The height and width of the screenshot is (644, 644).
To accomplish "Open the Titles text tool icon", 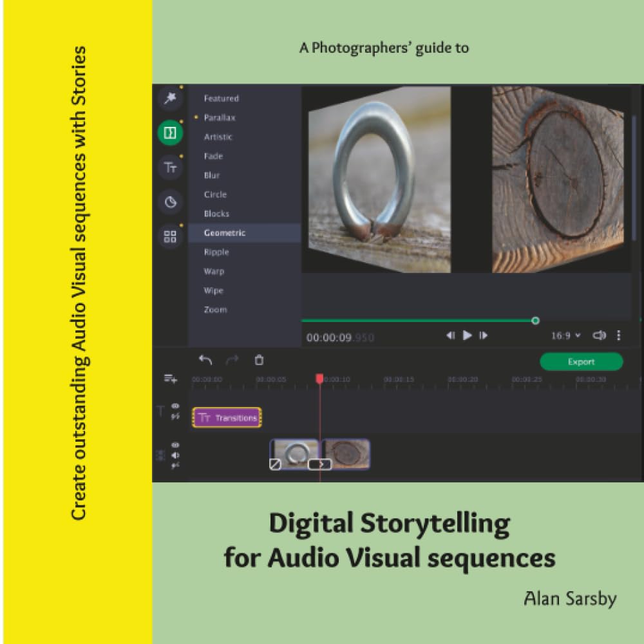I will point(170,167).
